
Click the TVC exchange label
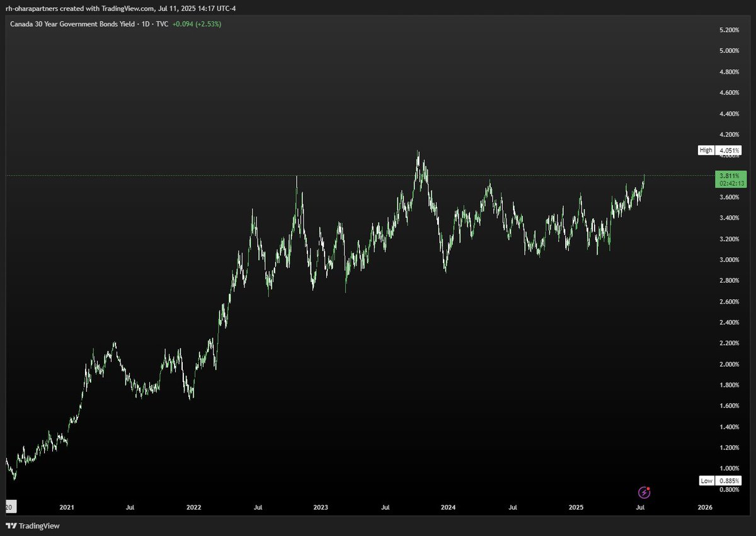pos(163,24)
